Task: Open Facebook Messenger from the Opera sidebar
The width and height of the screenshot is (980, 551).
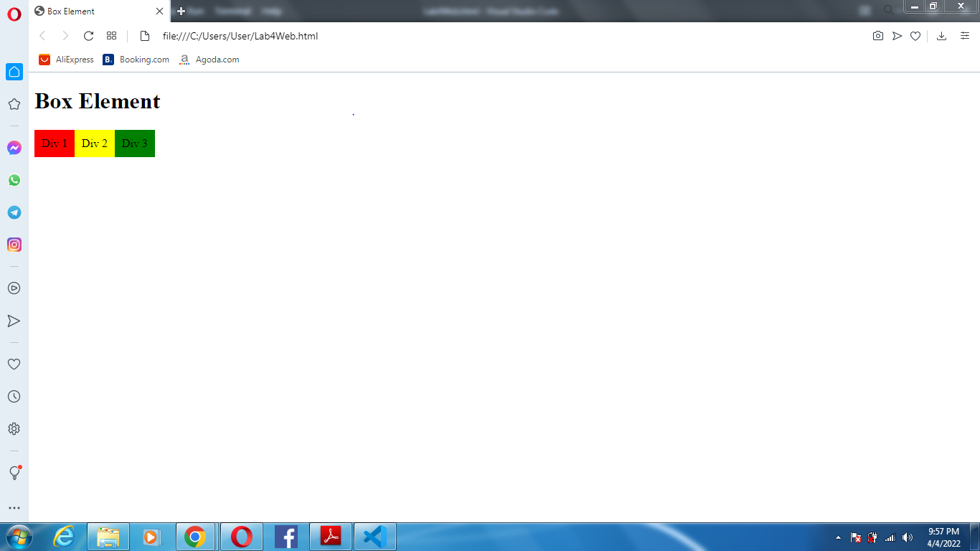Action: (14, 147)
